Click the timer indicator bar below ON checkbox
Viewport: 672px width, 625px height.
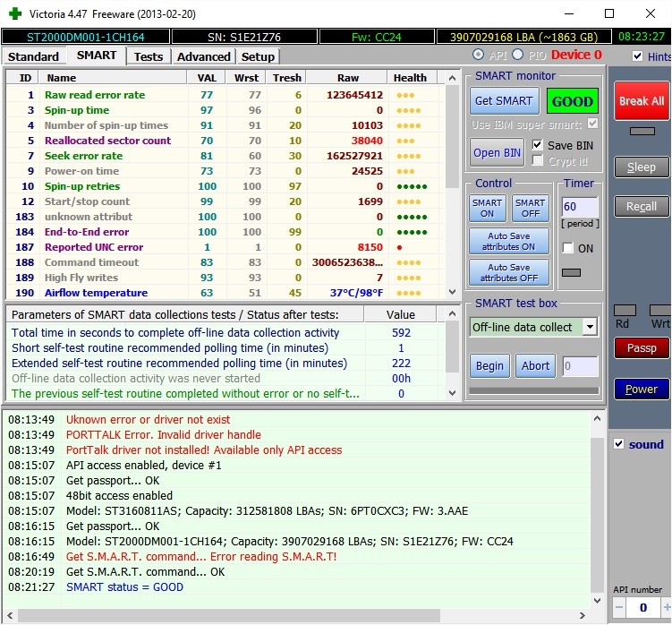[x=571, y=273]
